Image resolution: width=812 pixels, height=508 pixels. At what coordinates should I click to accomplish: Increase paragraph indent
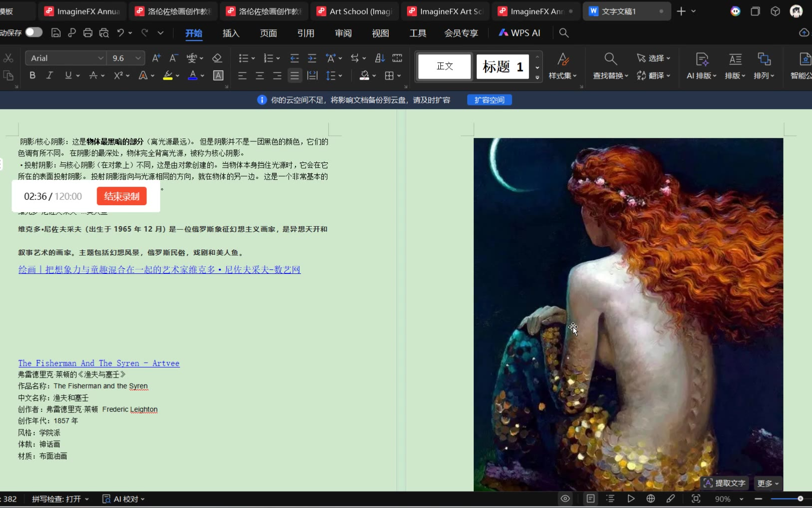pos(312,58)
